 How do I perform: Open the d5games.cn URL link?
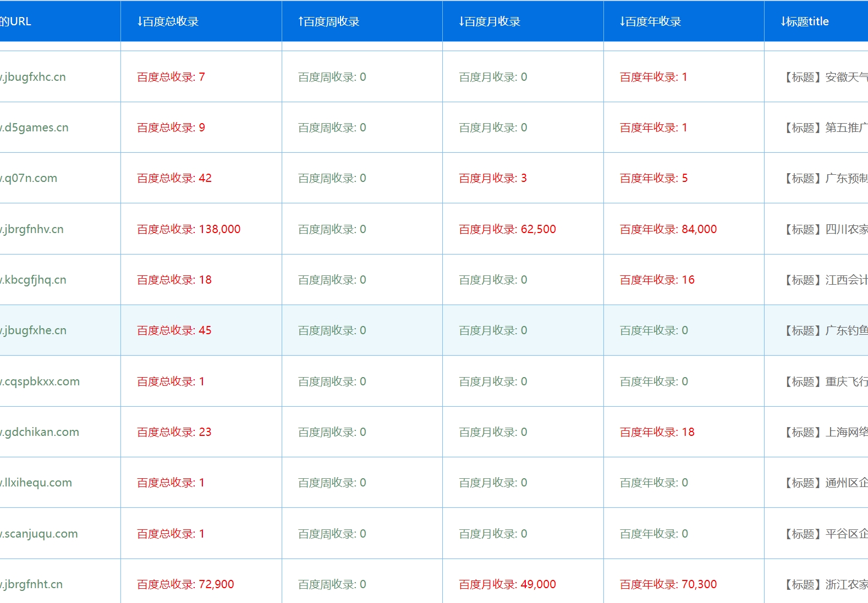tap(34, 128)
